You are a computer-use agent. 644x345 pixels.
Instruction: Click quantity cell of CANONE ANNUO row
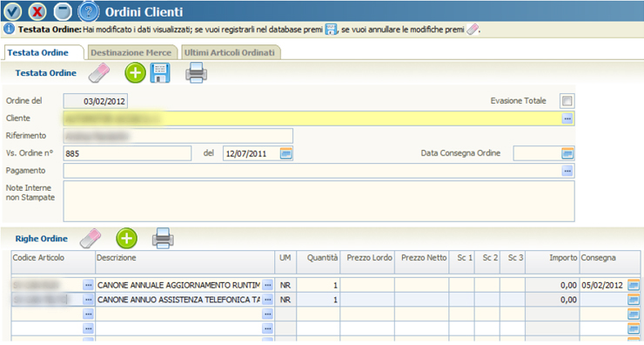[319, 300]
